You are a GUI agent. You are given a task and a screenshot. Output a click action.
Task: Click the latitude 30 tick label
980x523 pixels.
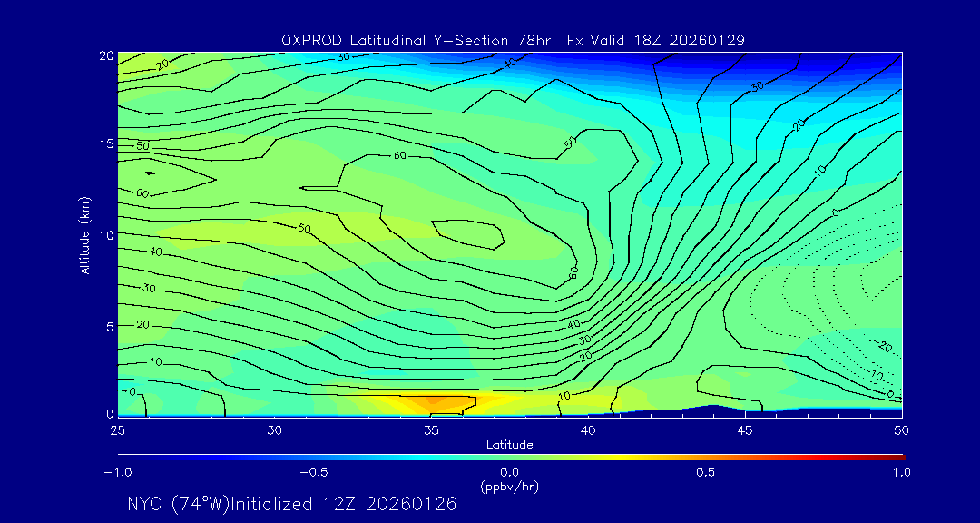(x=275, y=429)
